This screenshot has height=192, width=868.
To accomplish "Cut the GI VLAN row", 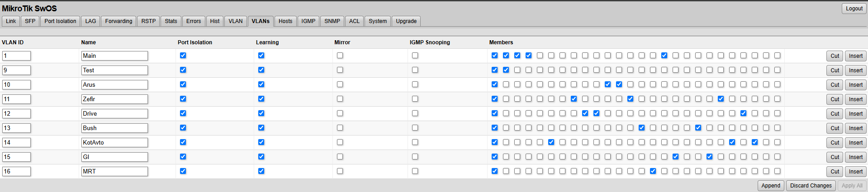I will 835,157.
